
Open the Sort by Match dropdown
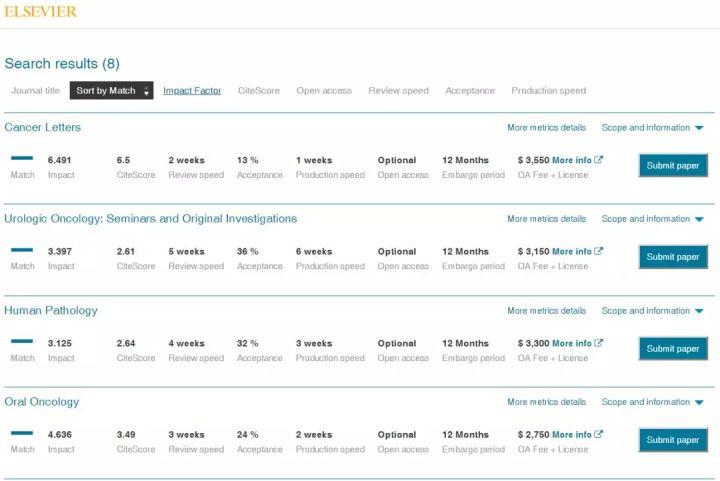[x=112, y=90]
